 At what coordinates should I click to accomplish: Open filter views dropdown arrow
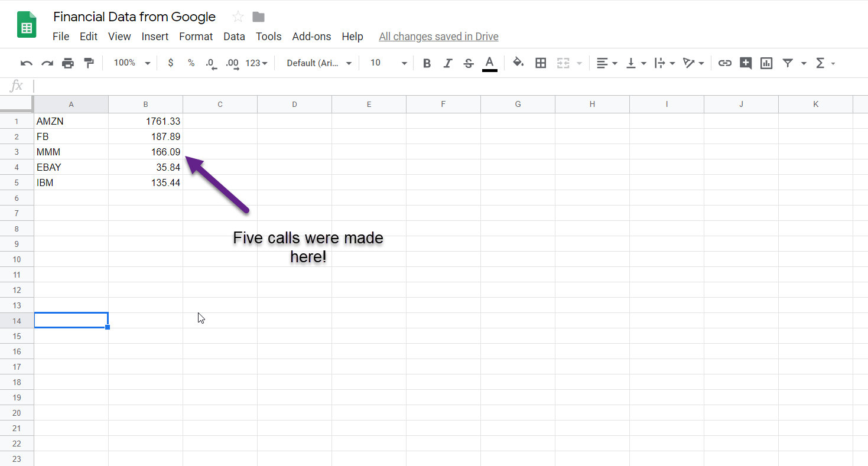coord(804,63)
